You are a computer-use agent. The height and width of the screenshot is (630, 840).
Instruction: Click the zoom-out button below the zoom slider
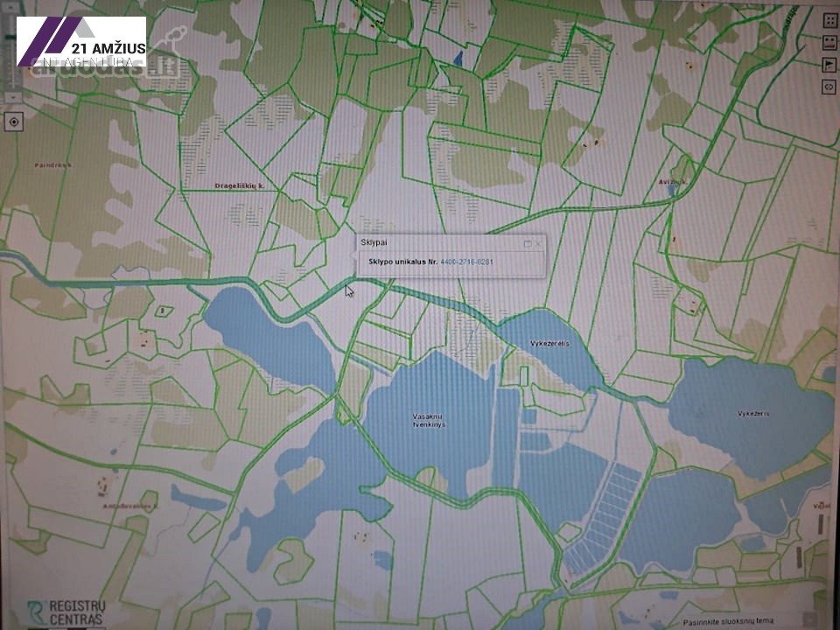pyautogui.click(x=13, y=97)
